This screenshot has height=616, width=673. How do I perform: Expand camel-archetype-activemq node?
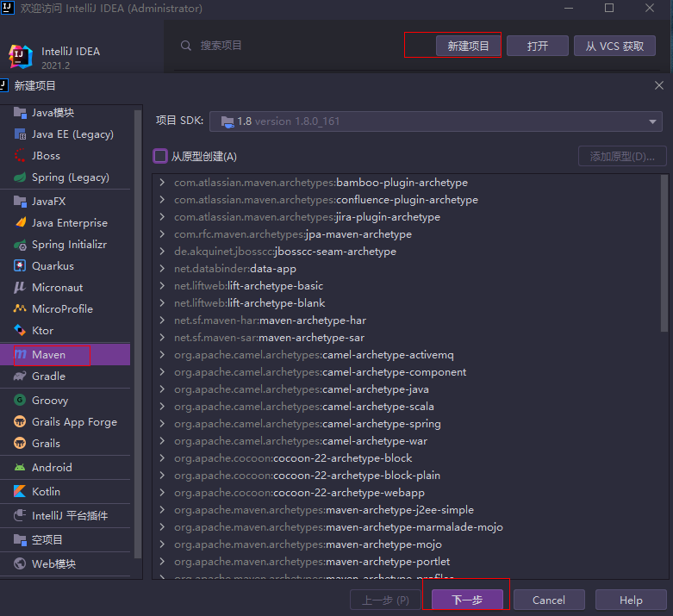[x=162, y=355]
